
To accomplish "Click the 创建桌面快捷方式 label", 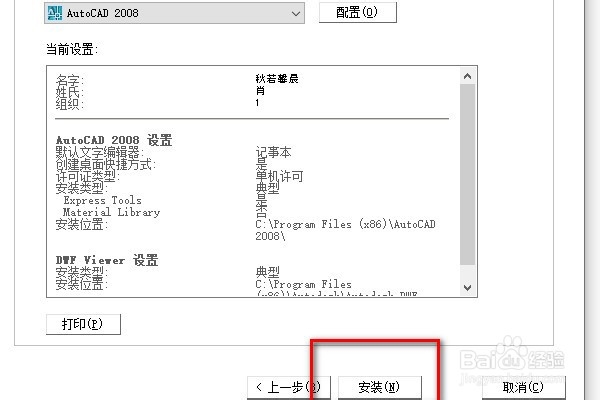I will click(106, 165).
